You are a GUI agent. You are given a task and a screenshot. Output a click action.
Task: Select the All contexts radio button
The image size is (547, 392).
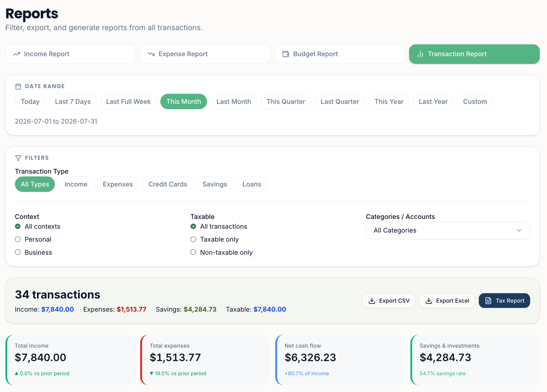tap(18, 227)
